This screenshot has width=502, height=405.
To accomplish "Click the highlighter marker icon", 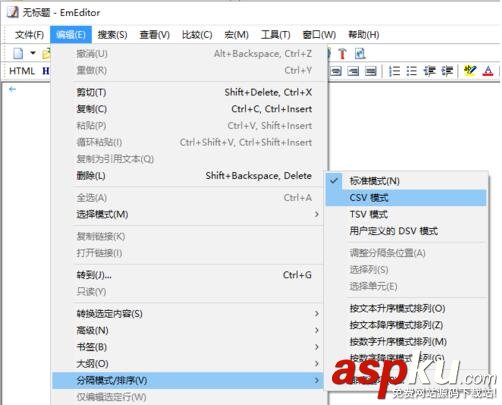I will [470, 71].
